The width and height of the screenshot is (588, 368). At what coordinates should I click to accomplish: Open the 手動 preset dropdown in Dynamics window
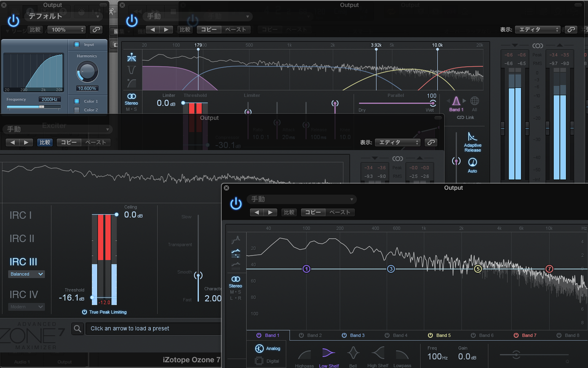point(198,16)
